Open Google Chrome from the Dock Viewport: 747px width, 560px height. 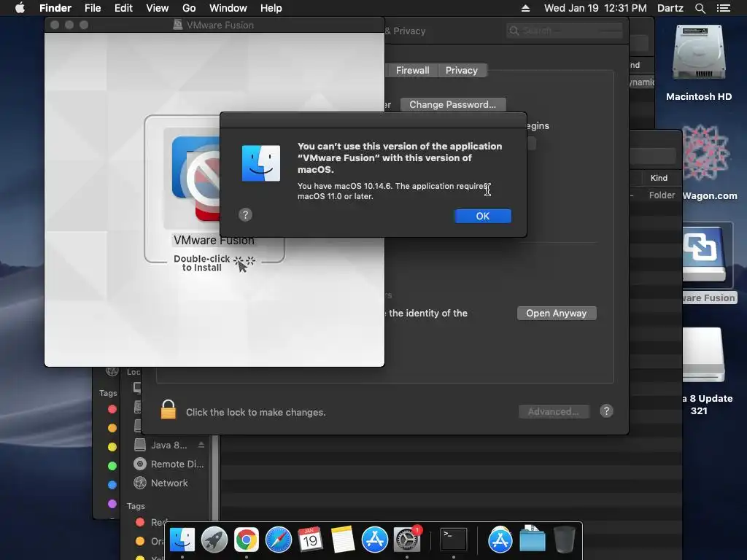(x=247, y=540)
